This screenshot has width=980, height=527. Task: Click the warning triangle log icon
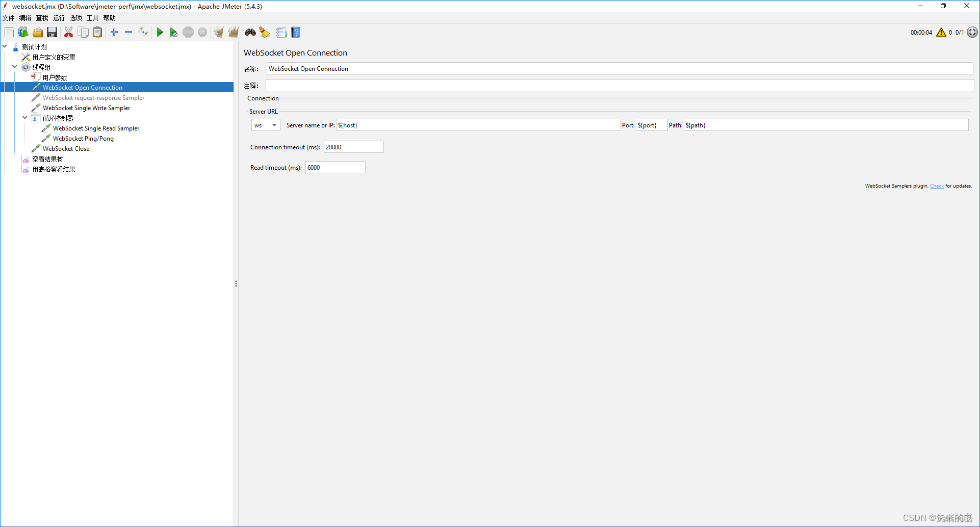pyautogui.click(x=941, y=32)
